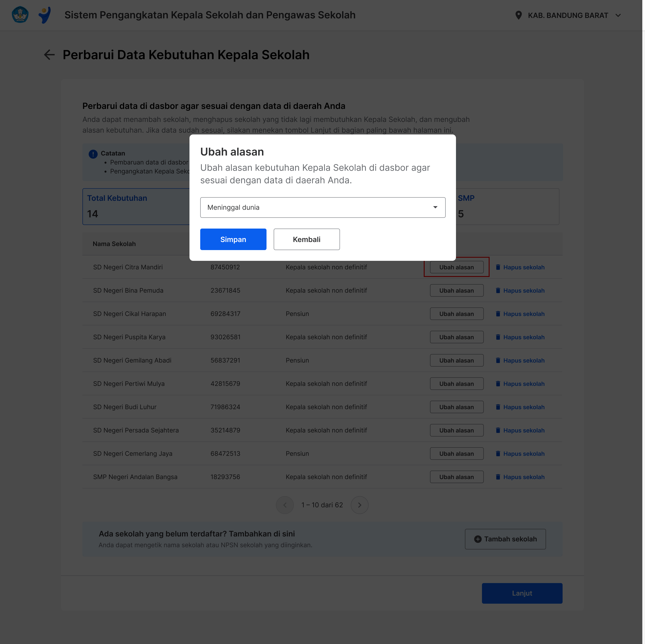
Task: Click Ubah alasan for SD Negeri Persada Sejahtera
Action: click(456, 430)
